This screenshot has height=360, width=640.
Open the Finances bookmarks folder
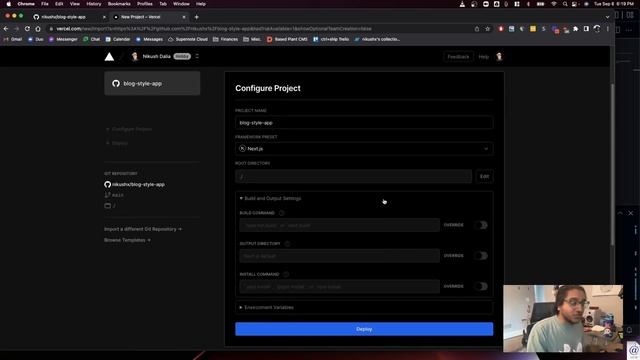(225, 39)
